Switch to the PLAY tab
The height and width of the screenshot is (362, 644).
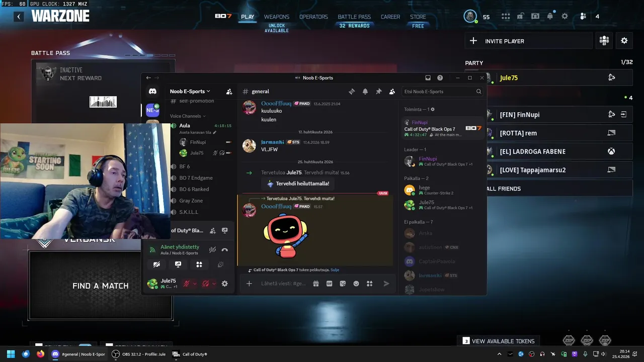tap(248, 17)
